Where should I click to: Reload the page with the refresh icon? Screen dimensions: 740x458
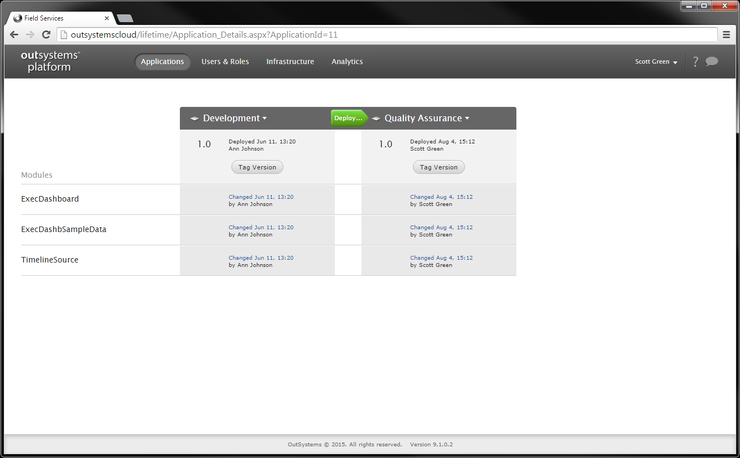pos(46,34)
